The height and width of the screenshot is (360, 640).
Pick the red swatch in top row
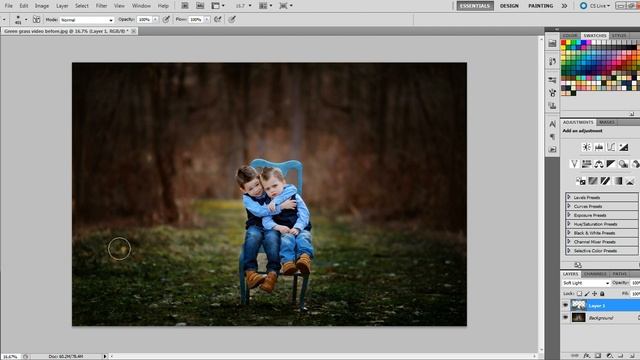(563, 42)
